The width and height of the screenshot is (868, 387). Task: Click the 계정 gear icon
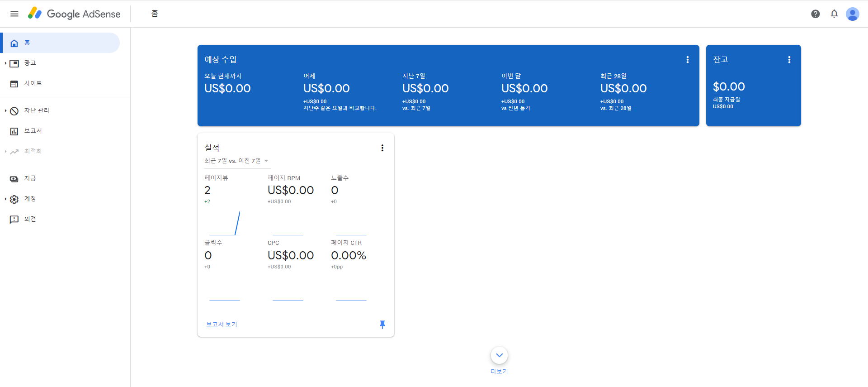point(14,199)
